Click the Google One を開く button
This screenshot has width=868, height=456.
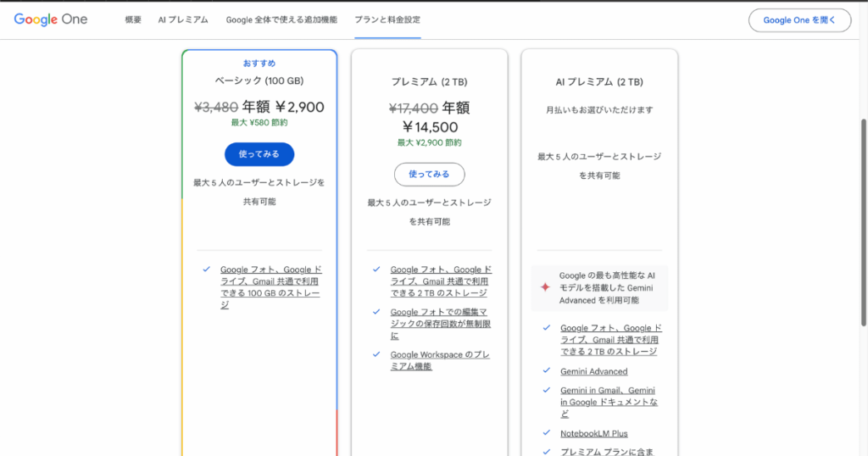pos(800,20)
